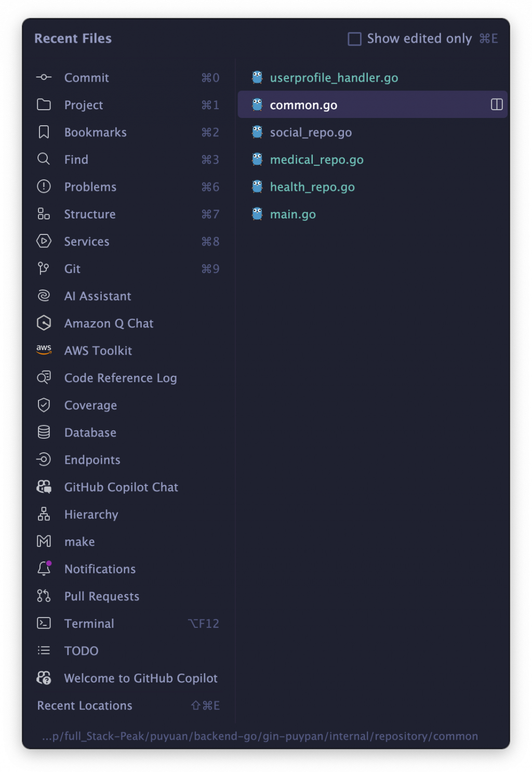
Task: Open the main.go file
Action: [292, 214]
